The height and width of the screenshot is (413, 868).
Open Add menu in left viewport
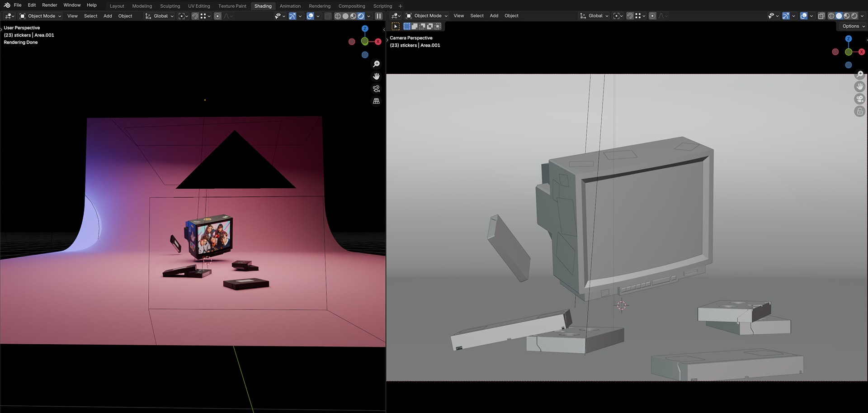point(108,16)
